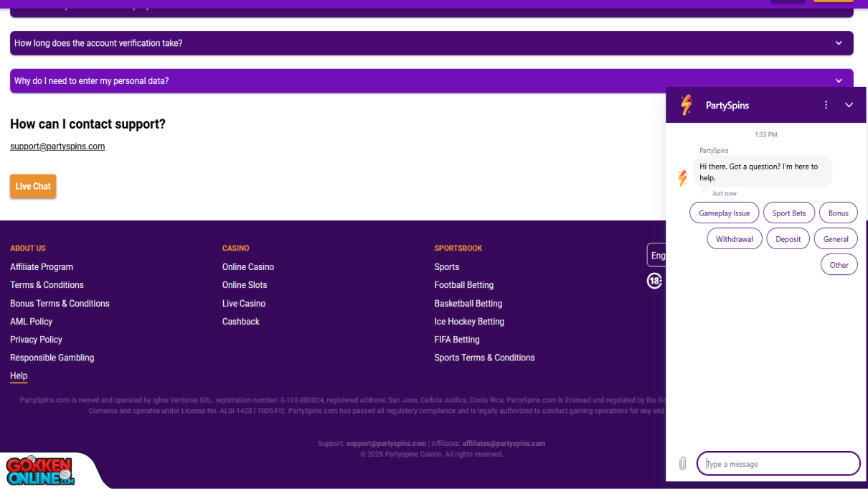The image size is (868, 489).
Task: Open Bonus Terms & Conditions link
Action: [x=60, y=304]
